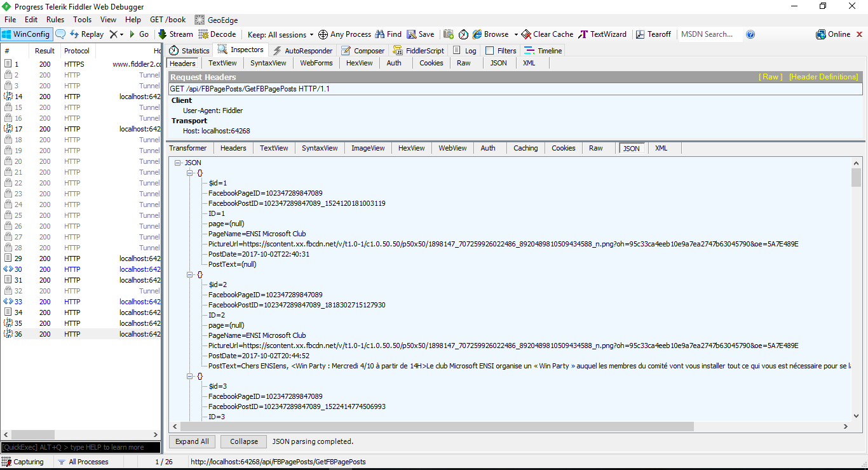Open the Keep: All sessions dropdown
This screenshot has height=470, width=868.
pyautogui.click(x=280, y=34)
